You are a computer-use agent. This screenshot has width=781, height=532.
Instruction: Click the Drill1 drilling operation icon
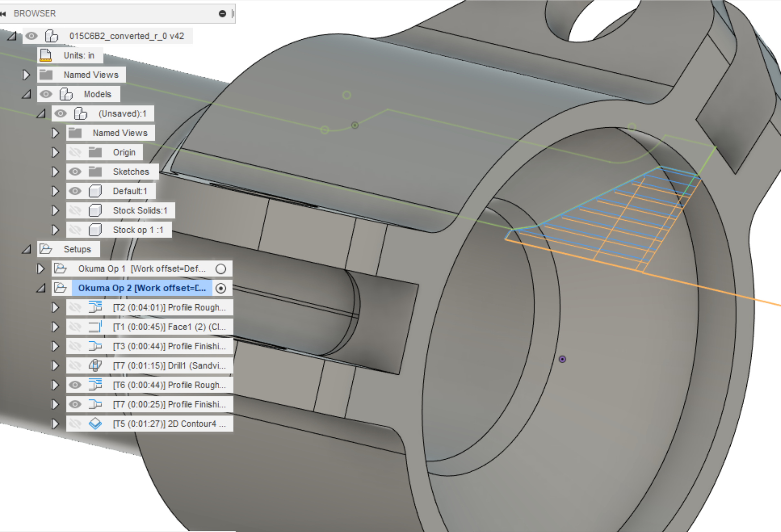click(x=96, y=365)
